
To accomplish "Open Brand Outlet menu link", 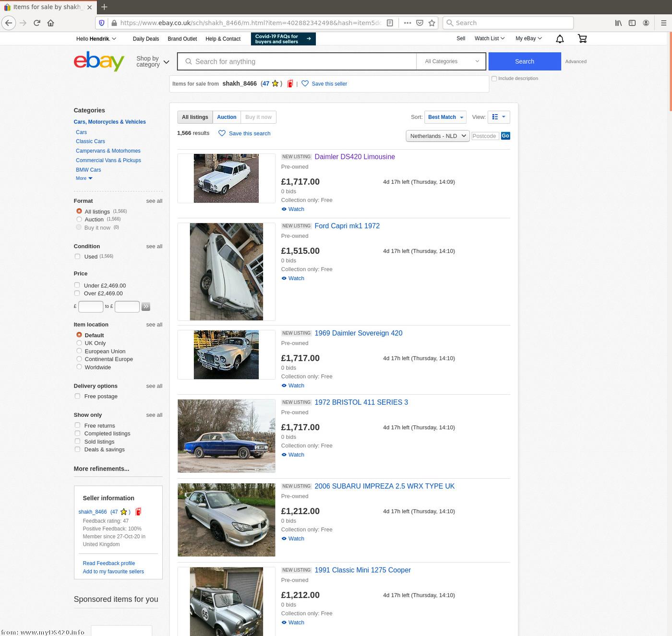I will pos(182,39).
